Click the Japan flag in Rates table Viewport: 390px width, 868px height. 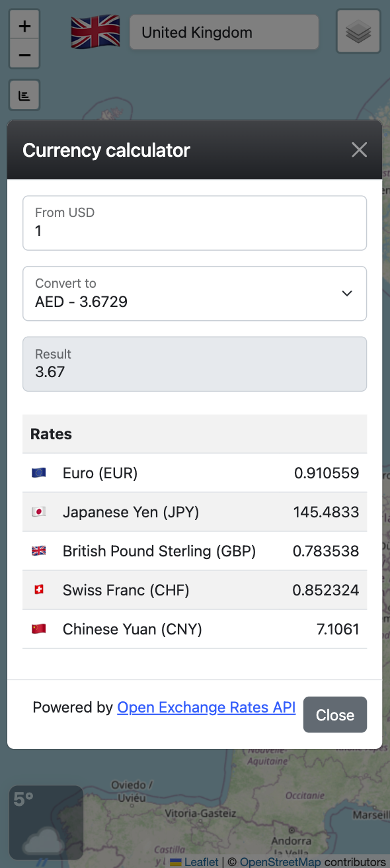point(39,512)
